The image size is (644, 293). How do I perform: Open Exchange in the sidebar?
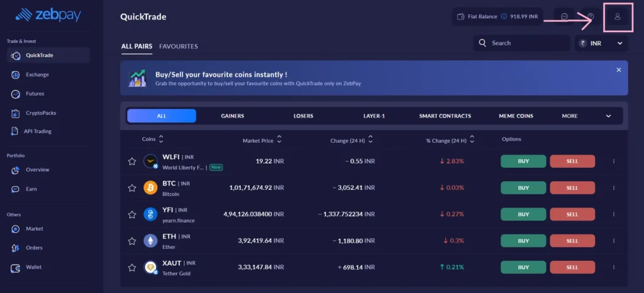pyautogui.click(x=37, y=75)
